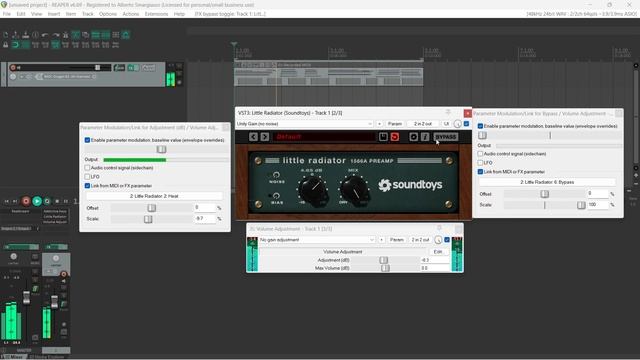Click the Undo arrow in main toolbar
640x360 pixels.
[45, 35]
